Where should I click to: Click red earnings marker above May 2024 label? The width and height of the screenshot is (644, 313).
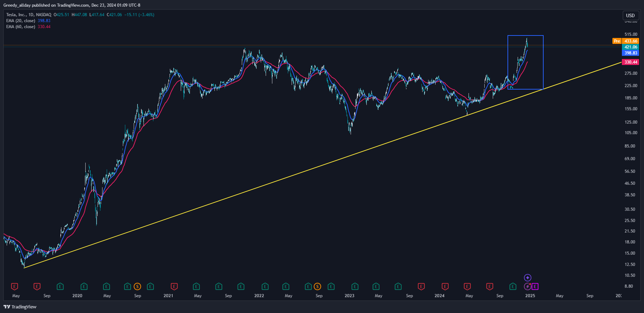tap(467, 287)
